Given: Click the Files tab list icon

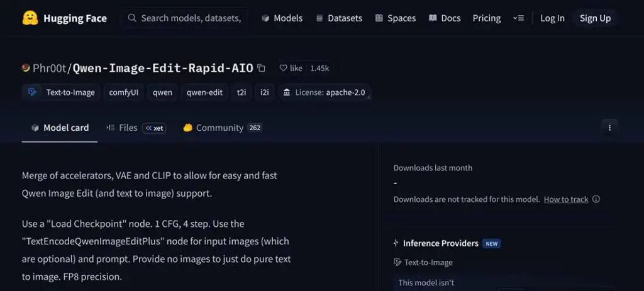Looking at the screenshot, I should pyautogui.click(x=110, y=128).
